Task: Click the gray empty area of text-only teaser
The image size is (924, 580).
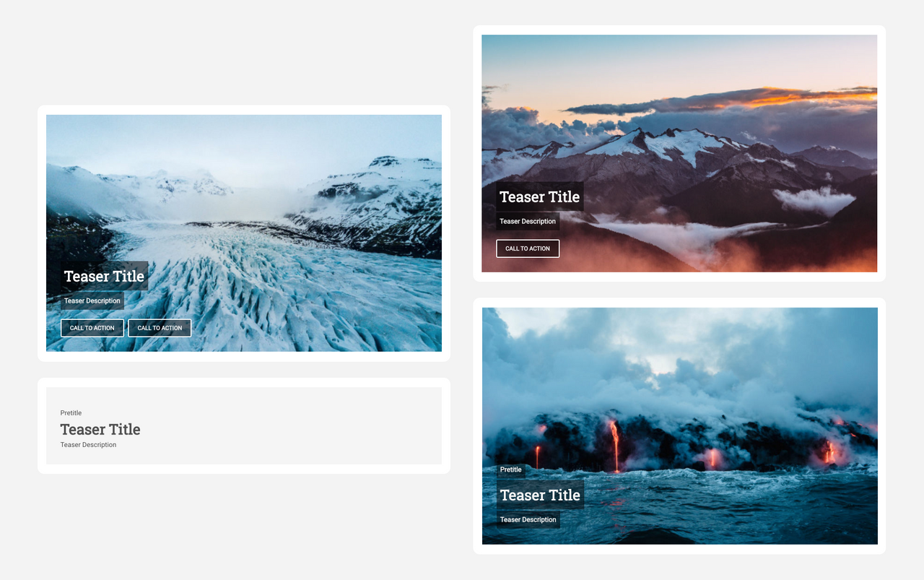Action: pyautogui.click(x=289, y=426)
